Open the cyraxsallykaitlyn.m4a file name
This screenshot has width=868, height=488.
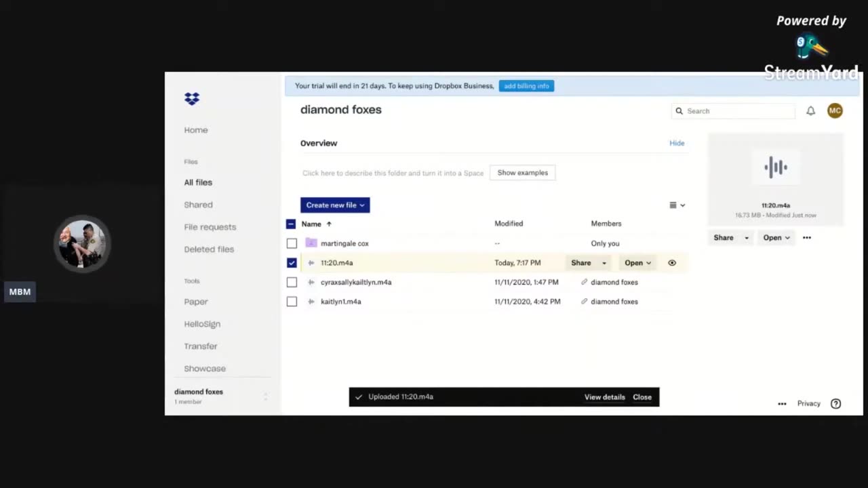click(x=356, y=282)
